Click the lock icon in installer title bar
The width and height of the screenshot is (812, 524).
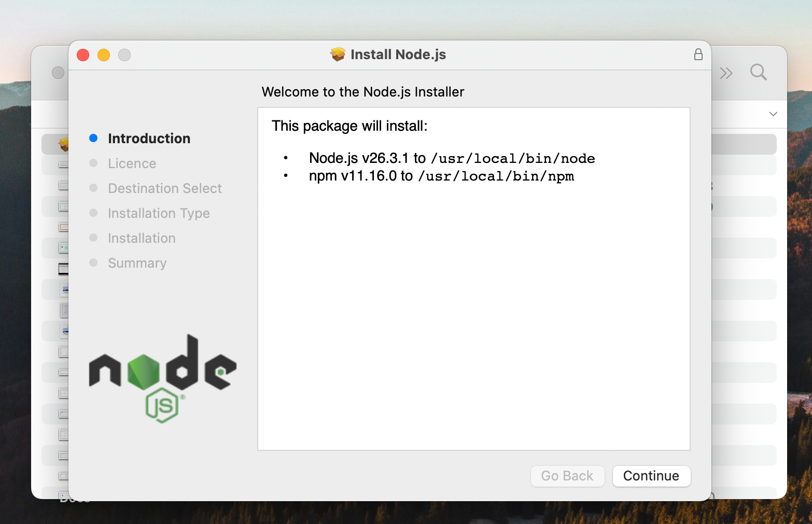click(698, 54)
